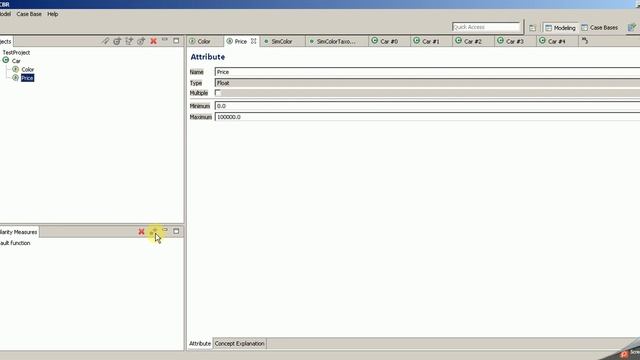The height and width of the screenshot is (360, 640).
Task: Click the pencil edit icon in Projects toolbar
Action: pyautogui.click(x=105, y=41)
